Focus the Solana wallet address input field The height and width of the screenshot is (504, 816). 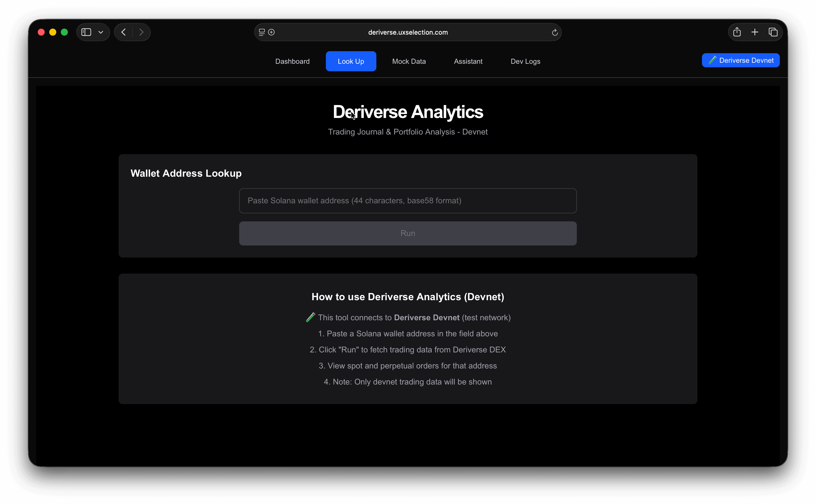(408, 201)
